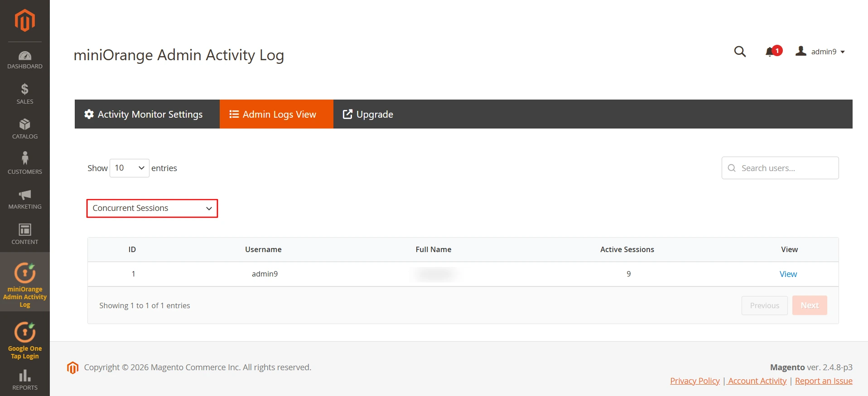Click the active sessions value 9
The width and height of the screenshot is (868, 396).
point(629,274)
